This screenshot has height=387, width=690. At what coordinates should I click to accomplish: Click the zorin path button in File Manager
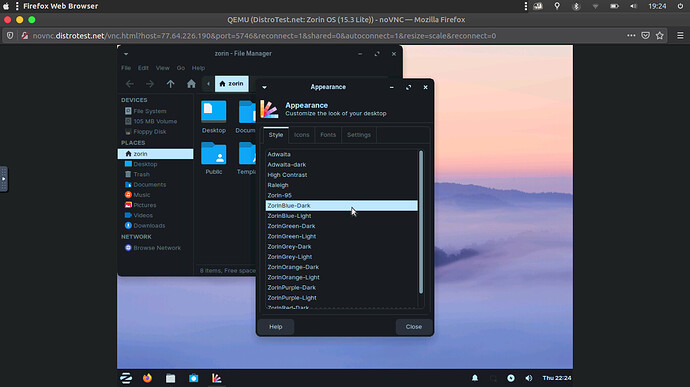tap(231, 84)
